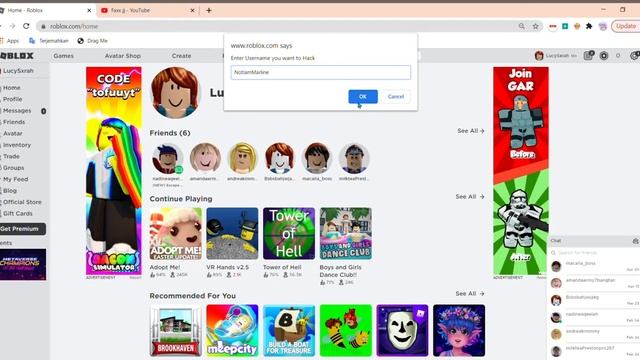The height and width of the screenshot is (360, 640).
Task: Close the YouTube tab
Action: (x=192, y=10)
